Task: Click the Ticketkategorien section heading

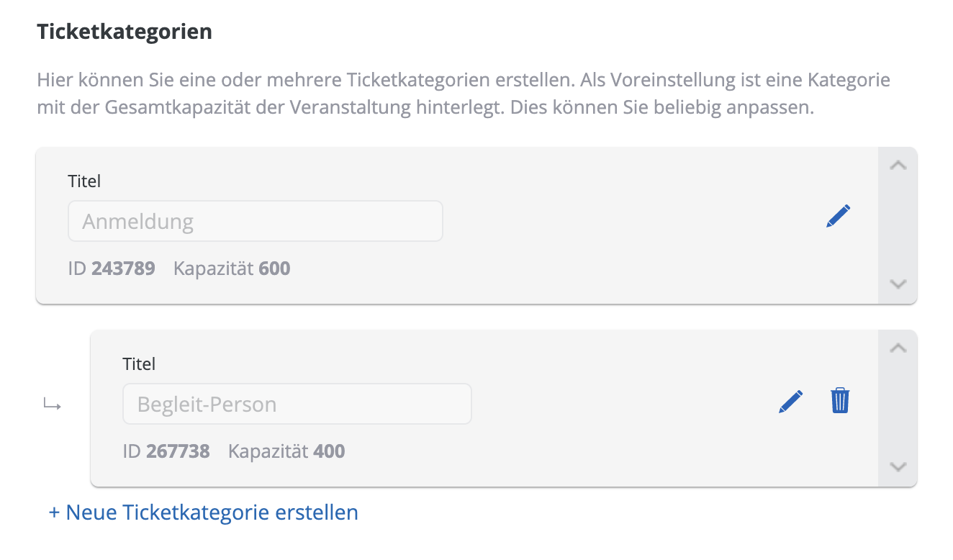Action: [125, 32]
